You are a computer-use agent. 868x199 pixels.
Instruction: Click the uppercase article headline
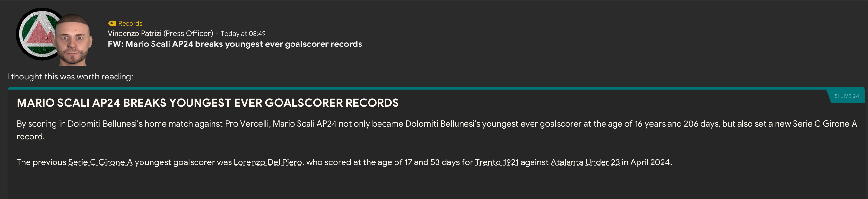[x=208, y=103]
